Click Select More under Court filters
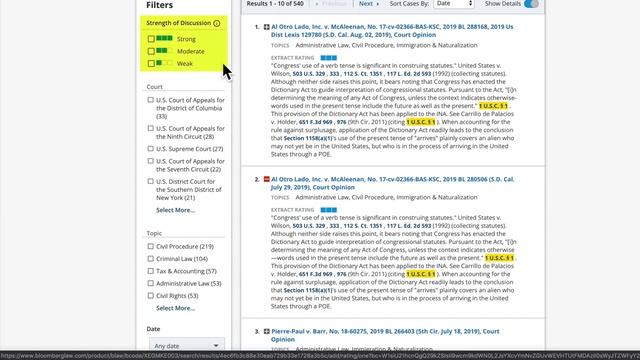The height and width of the screenshot is (360, 640). 176,210
